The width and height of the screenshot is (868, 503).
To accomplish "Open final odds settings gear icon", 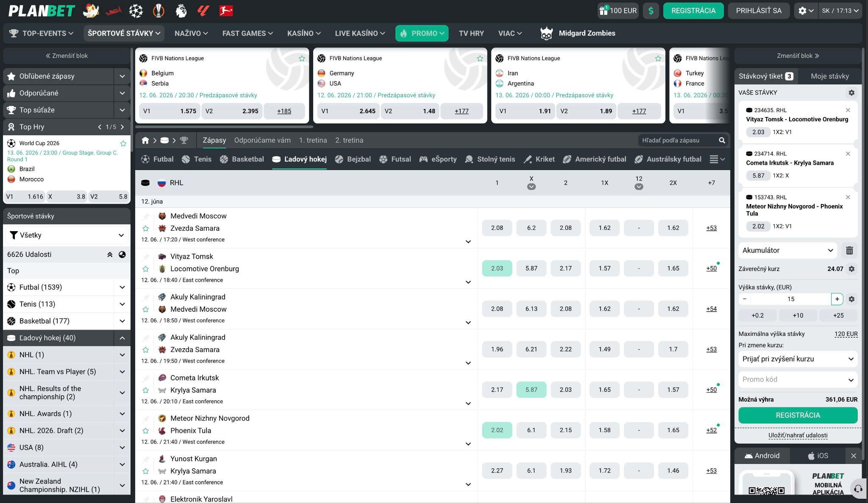I will 851,268.
